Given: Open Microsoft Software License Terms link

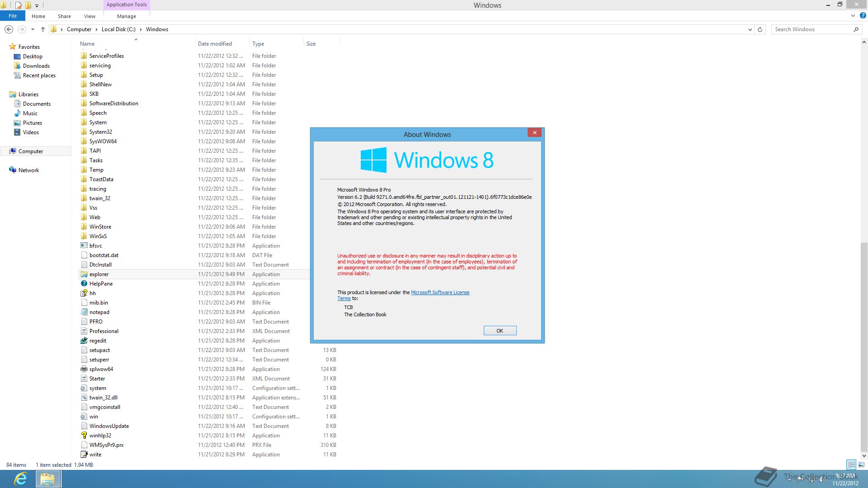Looking at the screenshot, I should point(440,292).
